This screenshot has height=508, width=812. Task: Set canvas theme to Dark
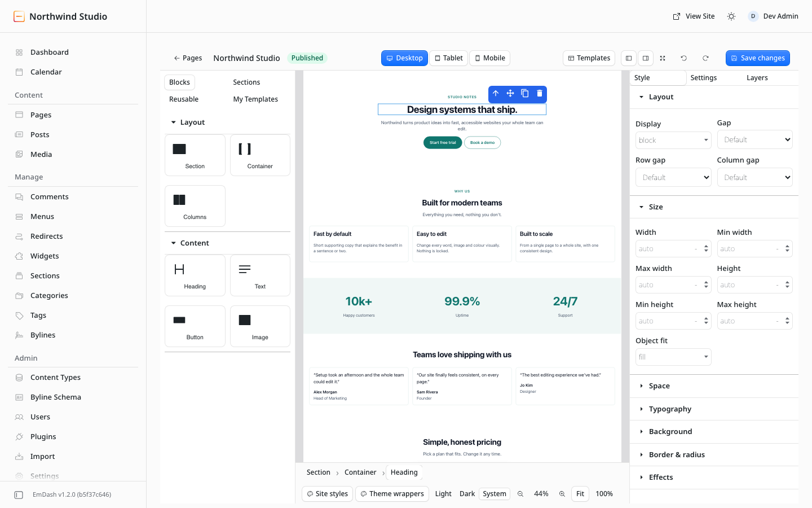467,494
